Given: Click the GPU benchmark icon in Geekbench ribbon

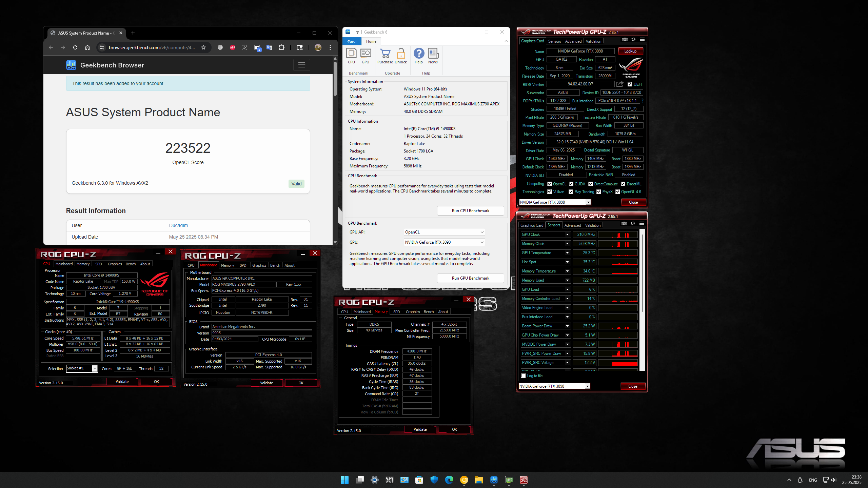Looking at the screenshot, I should [x=366, y=56].
